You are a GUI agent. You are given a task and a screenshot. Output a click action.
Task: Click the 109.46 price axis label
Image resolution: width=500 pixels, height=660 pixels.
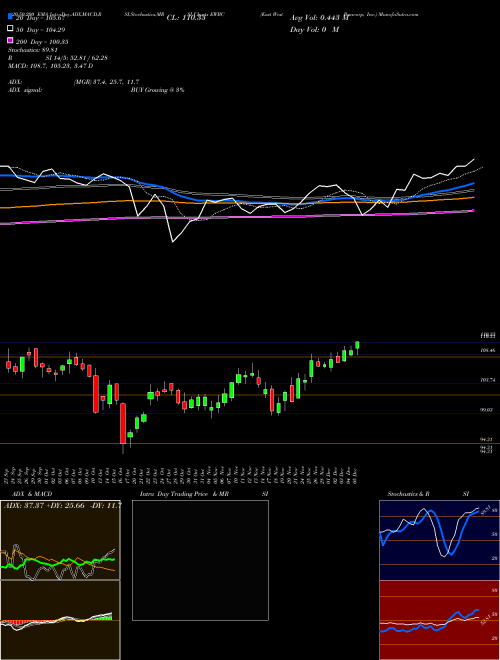[487, 350]
